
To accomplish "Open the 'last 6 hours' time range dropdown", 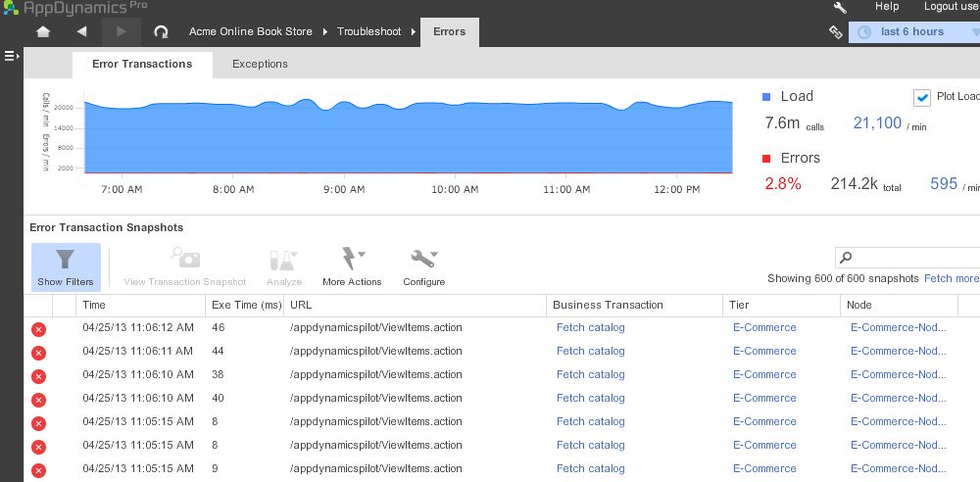I will pos(913,32).
